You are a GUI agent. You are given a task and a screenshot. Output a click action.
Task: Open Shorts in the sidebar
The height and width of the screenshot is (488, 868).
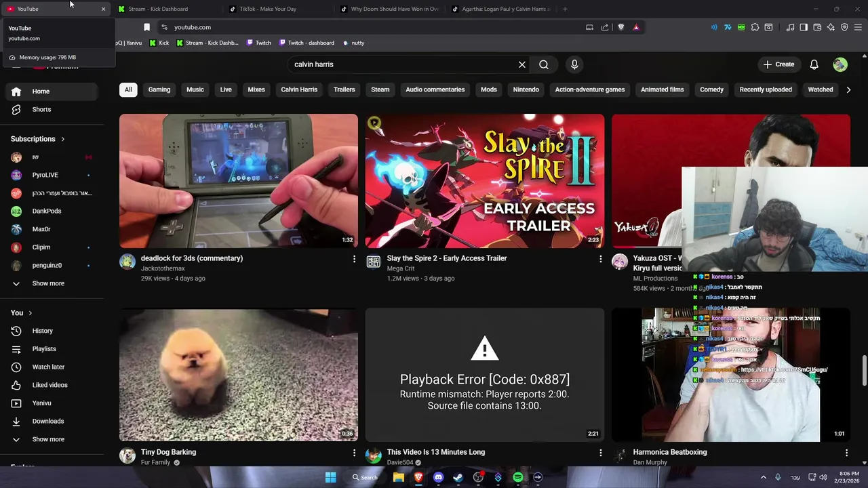(x=52, y=109)
